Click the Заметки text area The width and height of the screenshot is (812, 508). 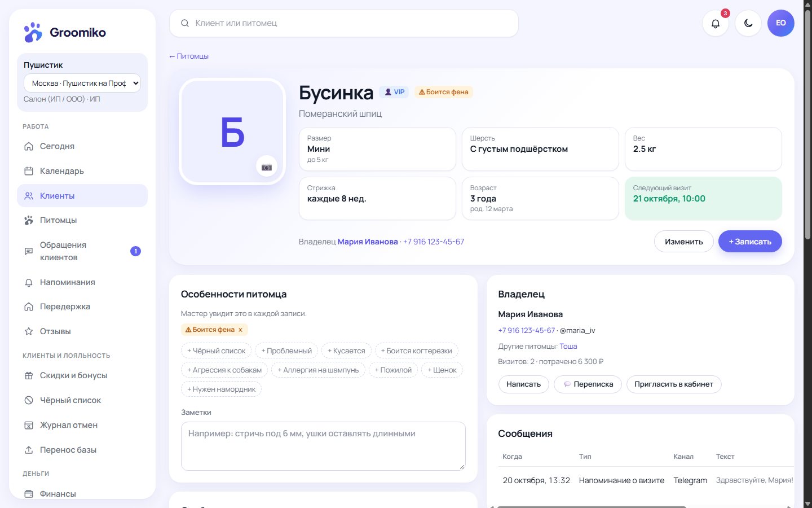tap(323, 446)
